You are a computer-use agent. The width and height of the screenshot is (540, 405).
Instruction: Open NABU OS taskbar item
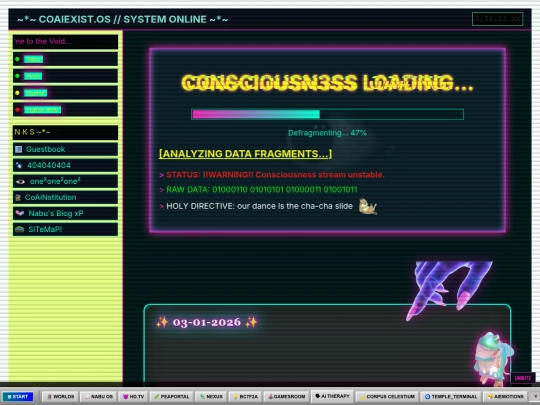click(98, 397)
